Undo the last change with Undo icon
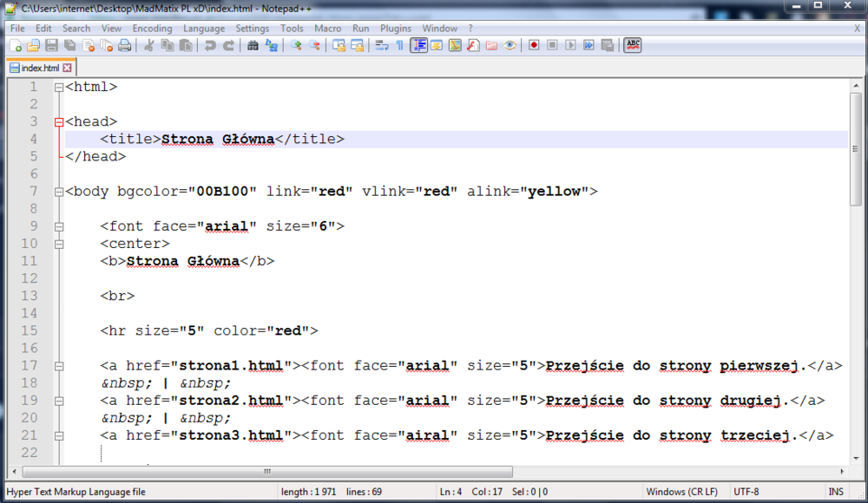868x503 pixels. [x=210, y=45]
